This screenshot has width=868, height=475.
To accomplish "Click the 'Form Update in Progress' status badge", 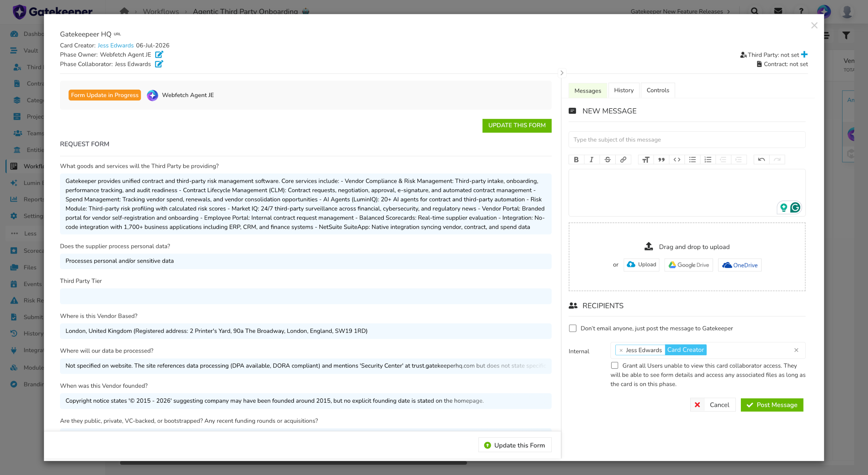I will [104, 95].
